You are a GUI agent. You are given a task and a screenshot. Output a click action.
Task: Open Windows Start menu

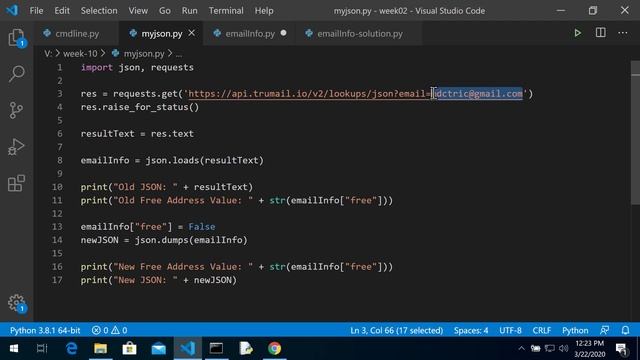(x=13, y=349)
